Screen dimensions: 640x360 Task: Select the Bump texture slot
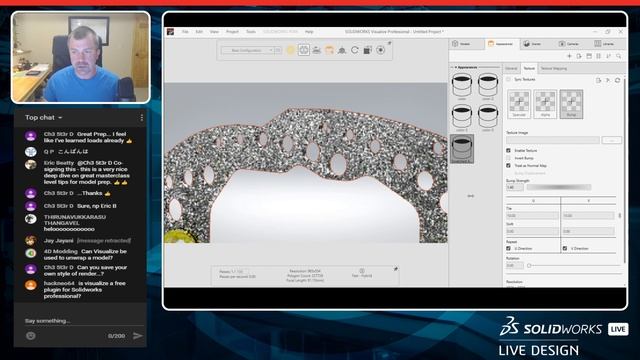point(571,104)
